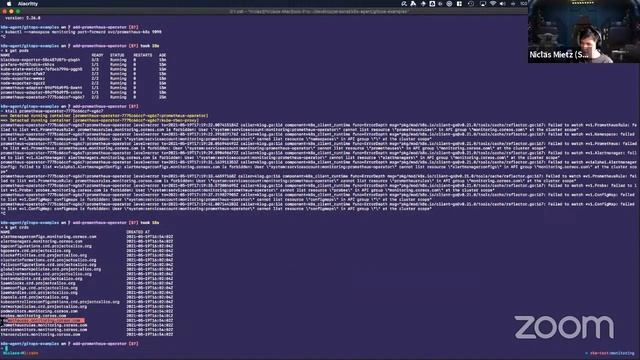Click the volume icon in menu bar
Image resolution: width=640 pixels, height=360 pixels.
click(x=502, y=4)
